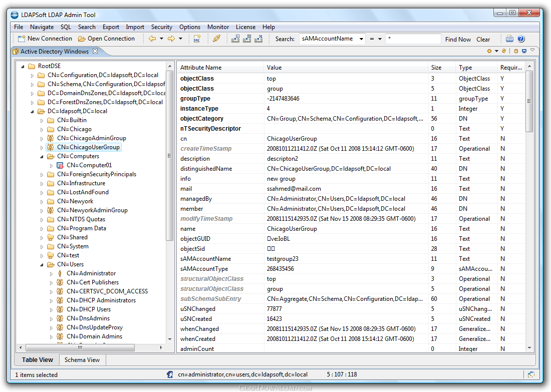Open the dropdown beside the yellow plus icon
551x392 pixels.
click(x=496, y=51)
